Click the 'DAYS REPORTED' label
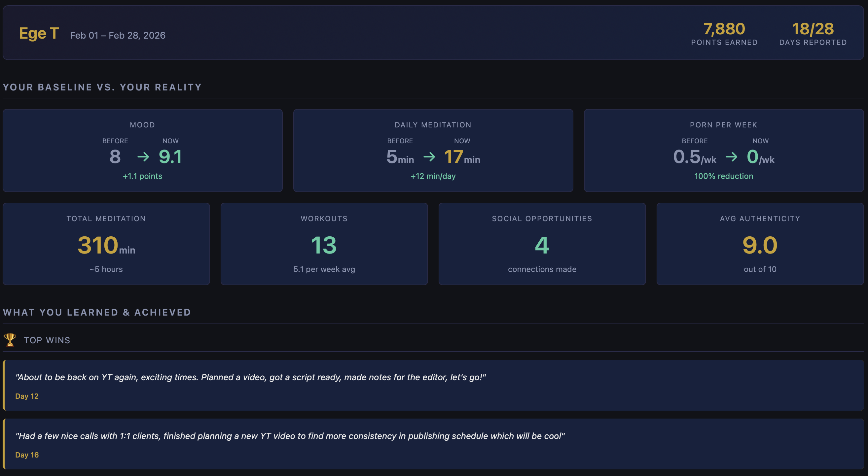Image resolution: width=868 pixels, height=476 pixels. [x=813, y=43]
